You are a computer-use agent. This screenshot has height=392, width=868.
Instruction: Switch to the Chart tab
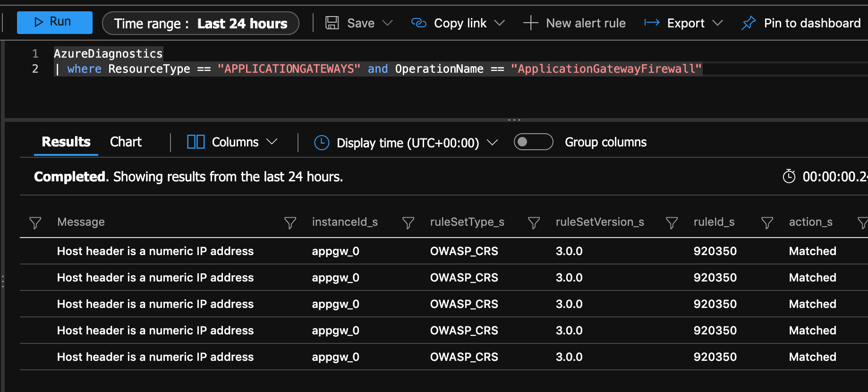[x=126, y=142]
